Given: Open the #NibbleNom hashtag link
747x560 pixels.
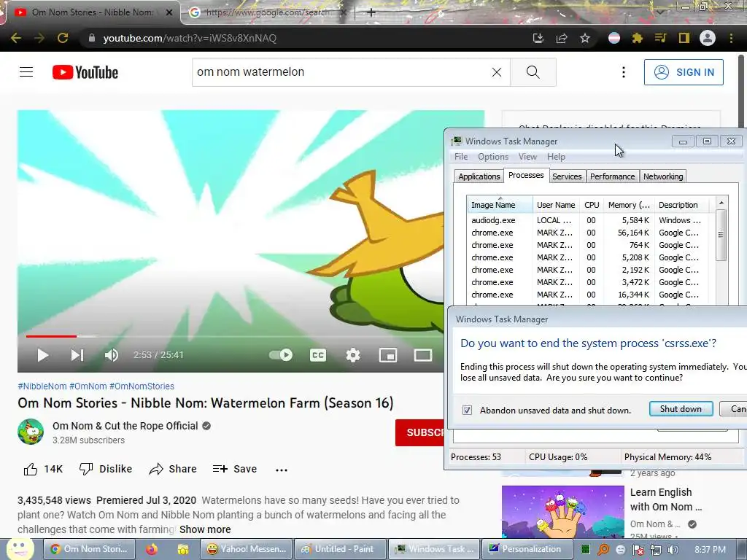Looking at the screenshot, I should [42, 386].
